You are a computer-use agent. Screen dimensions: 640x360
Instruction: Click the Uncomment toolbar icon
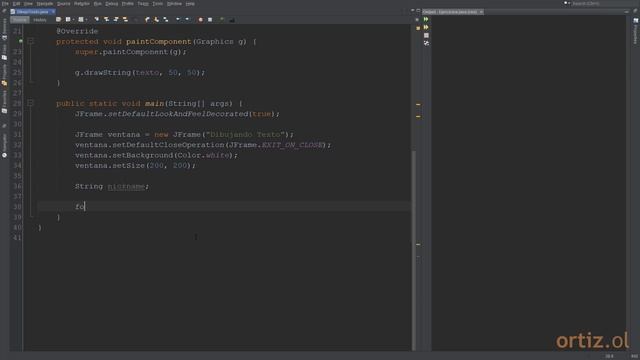(x=232, y=19)
